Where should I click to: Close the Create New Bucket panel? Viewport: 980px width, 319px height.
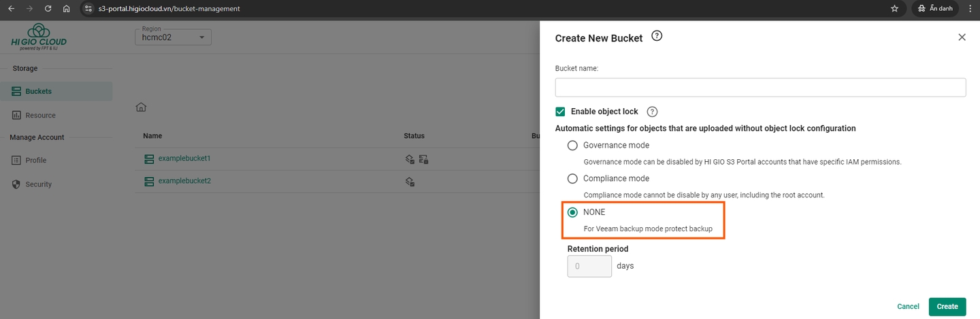coord(962,37)
